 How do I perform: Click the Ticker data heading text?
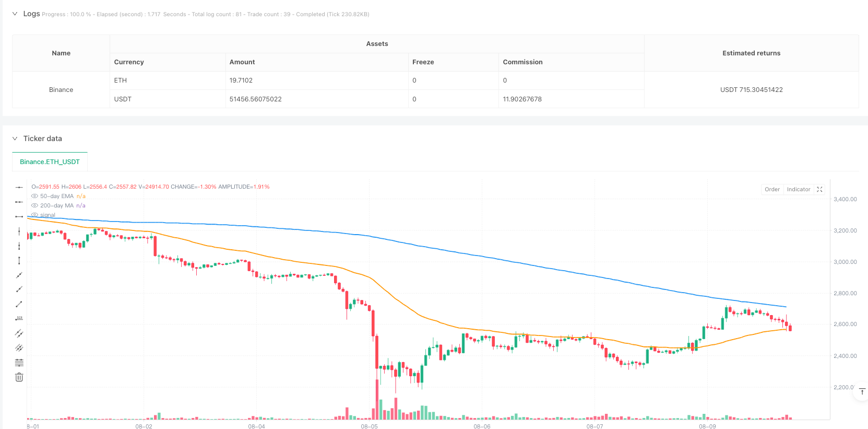[x=43, y=138]
